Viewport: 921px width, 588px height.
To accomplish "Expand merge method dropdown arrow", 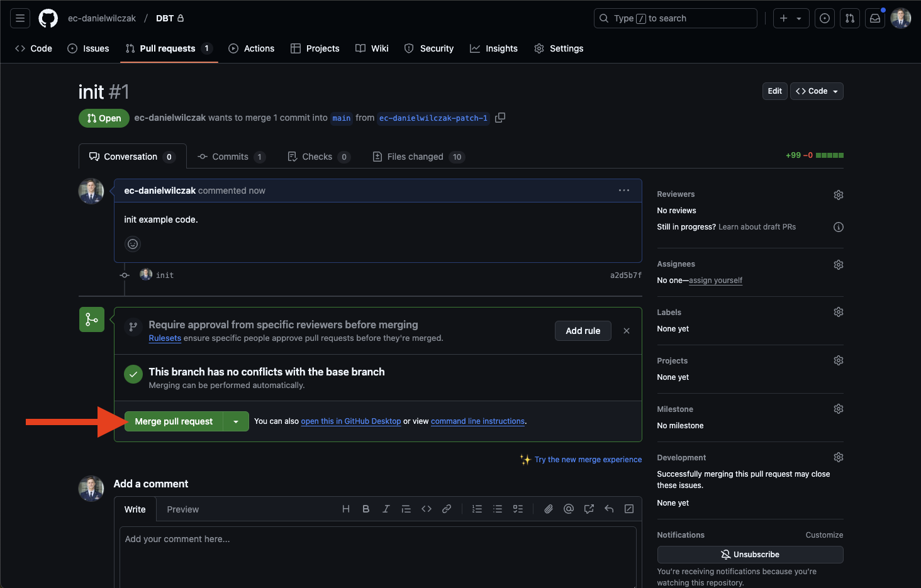I will pyautogui.click(x=236, y=421).
